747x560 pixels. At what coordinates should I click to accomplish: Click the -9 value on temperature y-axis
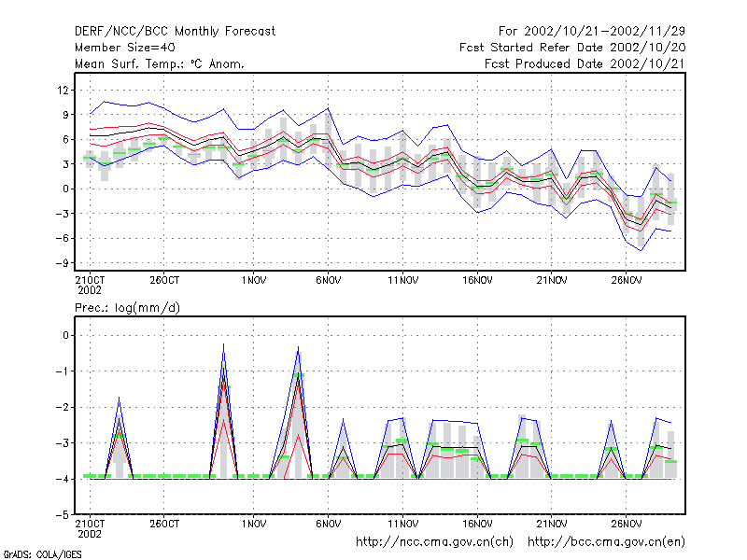(x=62, y=263)
